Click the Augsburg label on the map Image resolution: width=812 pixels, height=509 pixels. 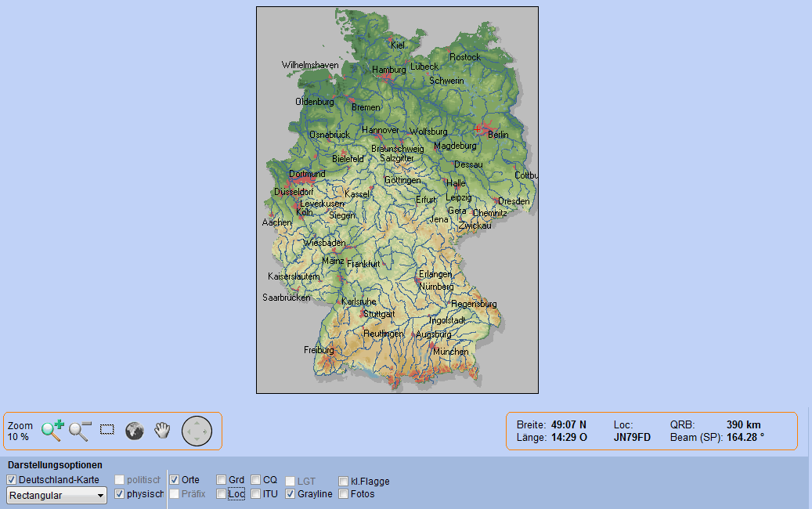point(434,334)
